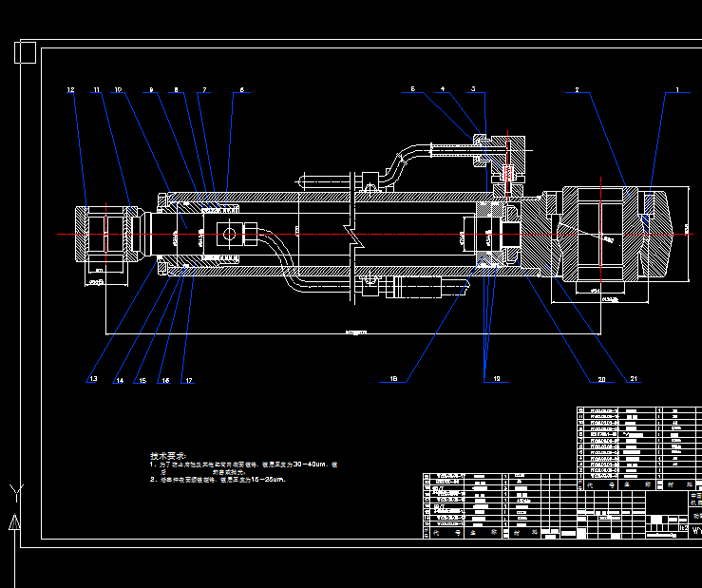Select part balloon number 18
The width and height of the screenshot is (702, 588).
(393, 379)
